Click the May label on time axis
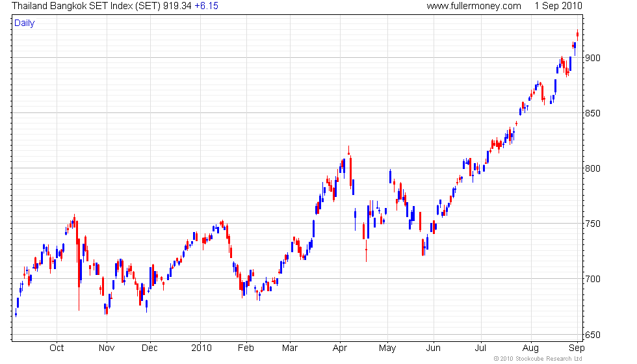The image size is (637, 364). point(387,348)
